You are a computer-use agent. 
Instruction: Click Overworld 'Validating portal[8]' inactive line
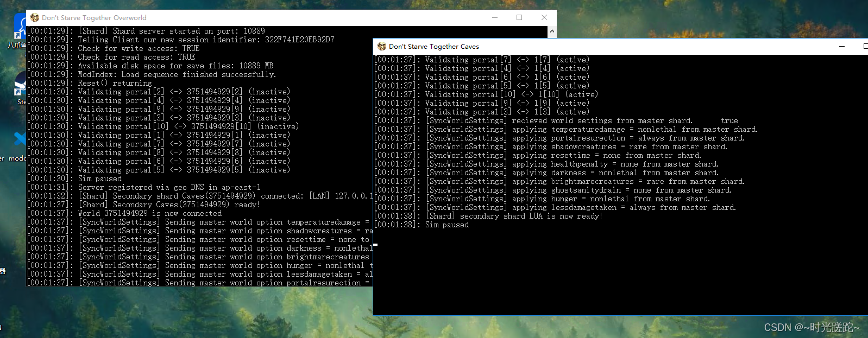point(159,152)
